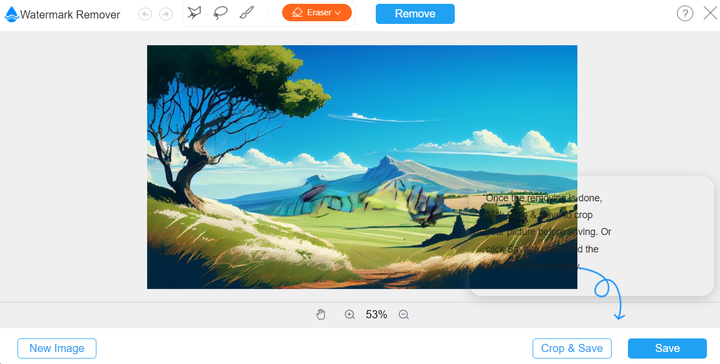Zoom in with the plus magnifier
720x364 pixels.
(x=349, y=314)
